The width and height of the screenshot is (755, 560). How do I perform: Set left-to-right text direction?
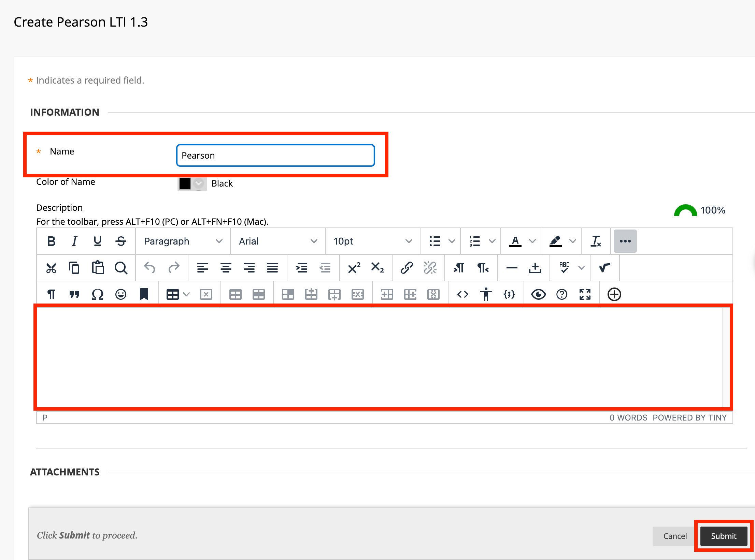click(x=459, y=268)
